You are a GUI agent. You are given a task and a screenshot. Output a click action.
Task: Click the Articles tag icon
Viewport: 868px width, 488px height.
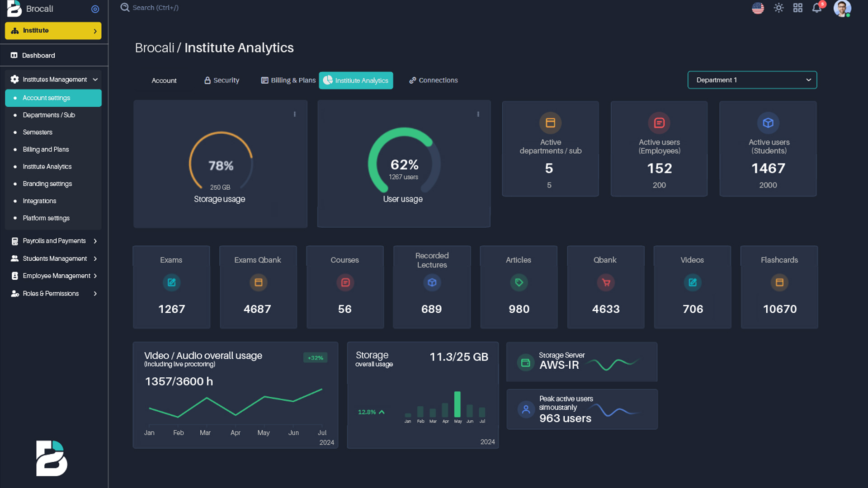pos(519,282)
